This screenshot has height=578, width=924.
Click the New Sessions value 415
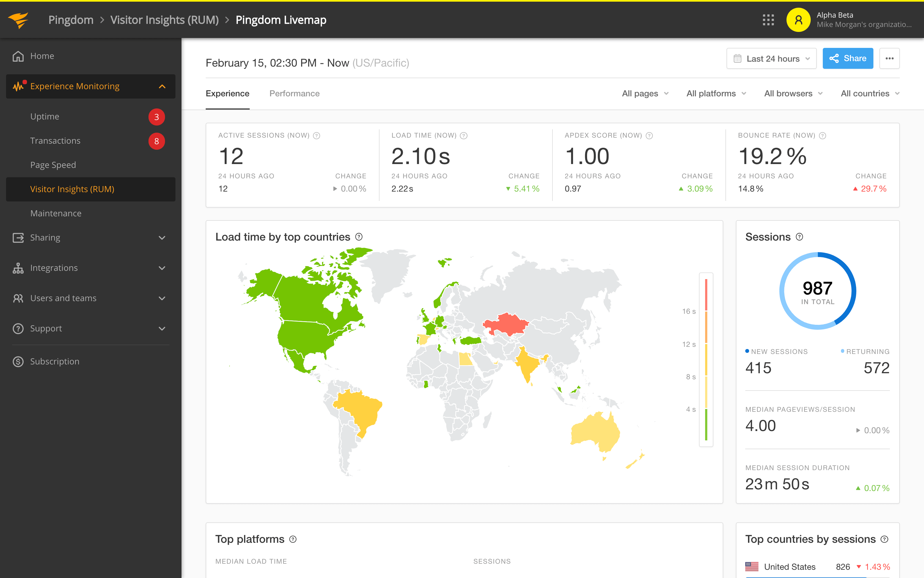point(758,368)
